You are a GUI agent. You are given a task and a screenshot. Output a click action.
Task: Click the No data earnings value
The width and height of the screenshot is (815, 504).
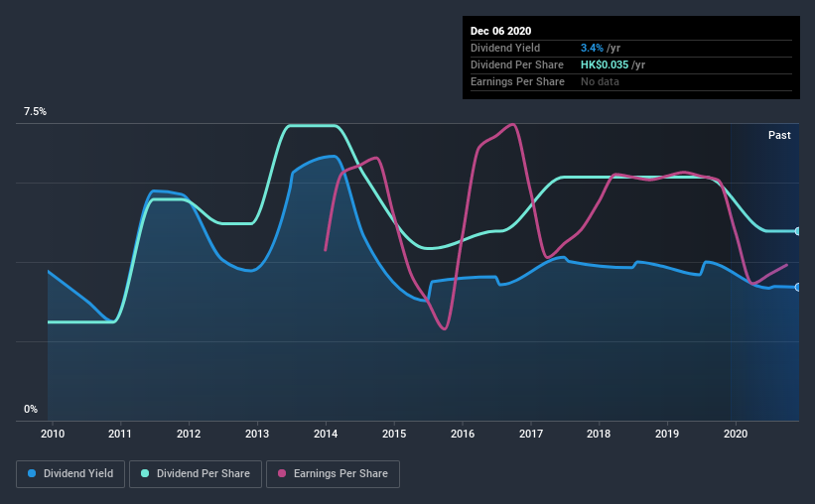click(x=600, y=81)
